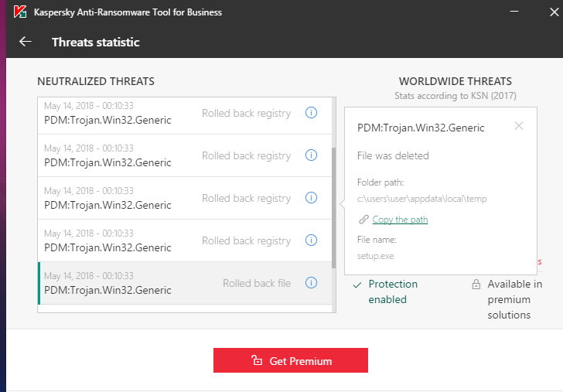This screenshot has width=563, height=392.
Task: Click the File was deleted message
Action: coord(393,155)
